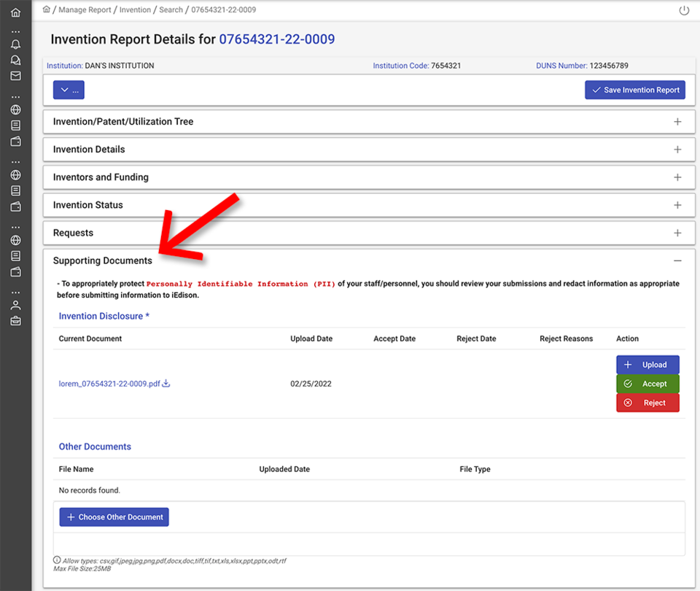This screenshot has width=700, height=591.
Task: Click the Accept button for the disclosure document
Action: (x=647, y=383)
